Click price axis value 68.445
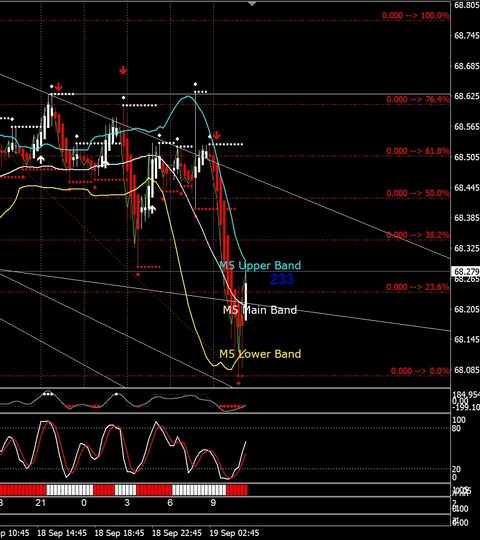This screenshot has width=480, height=540. coord(467,188)
